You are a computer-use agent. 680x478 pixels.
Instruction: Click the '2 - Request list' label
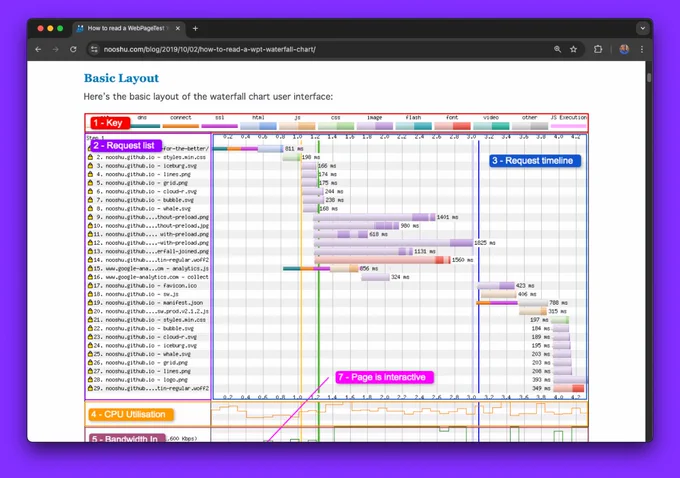click(x=126, y=145)
